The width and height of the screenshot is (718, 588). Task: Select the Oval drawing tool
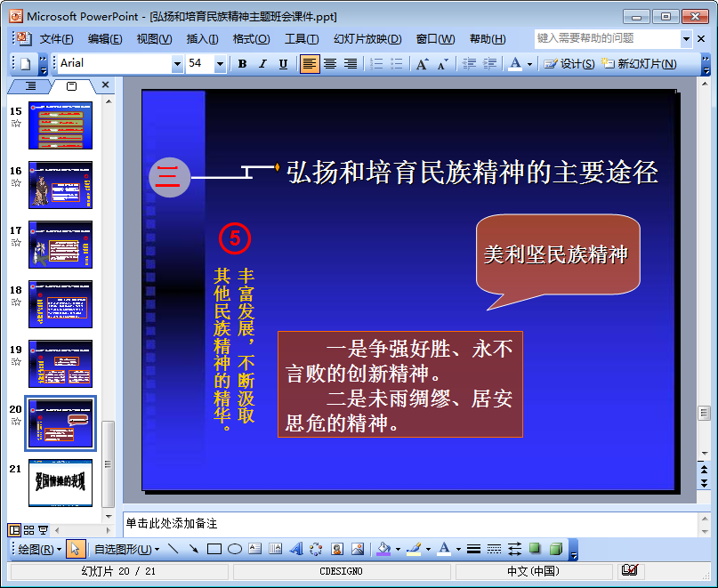click(x=235, y=549)
